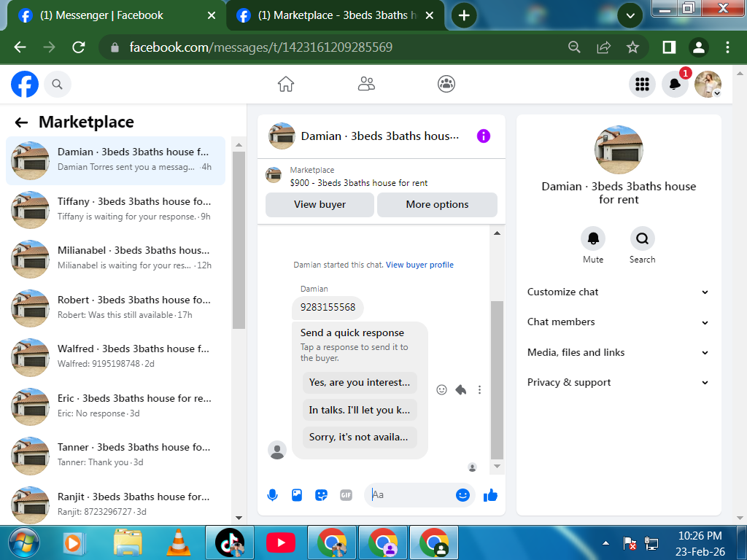
Task: Open the emoji picker in message box
Action: point(462,495)
